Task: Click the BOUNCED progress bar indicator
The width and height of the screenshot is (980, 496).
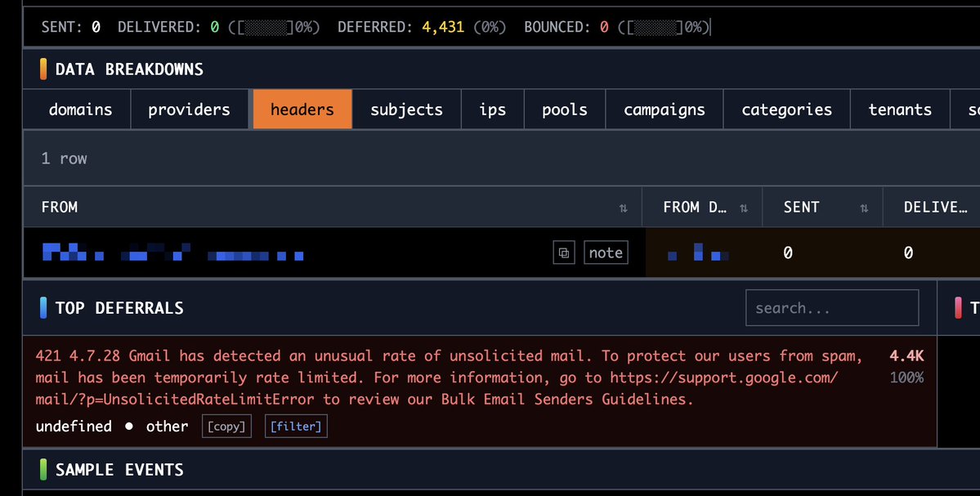Action: click(x=656, y=27)
